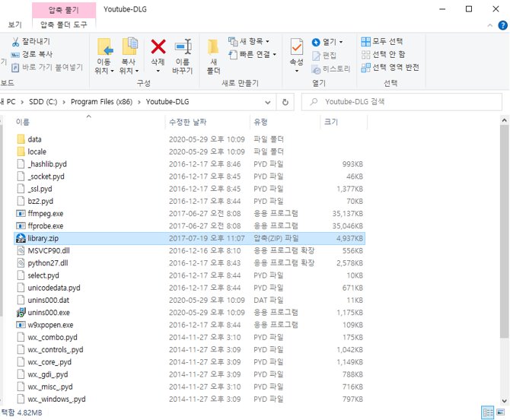Click the Youtube-DLG breadcrumb segment

167,102
